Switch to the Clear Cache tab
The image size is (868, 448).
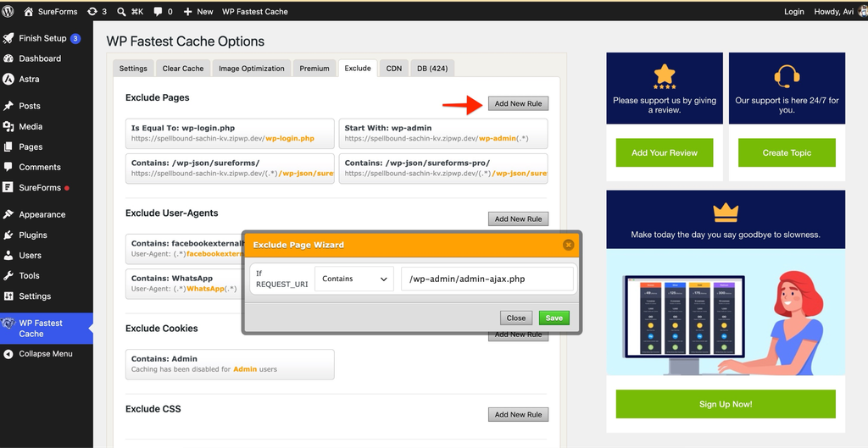tap(183, 69)
